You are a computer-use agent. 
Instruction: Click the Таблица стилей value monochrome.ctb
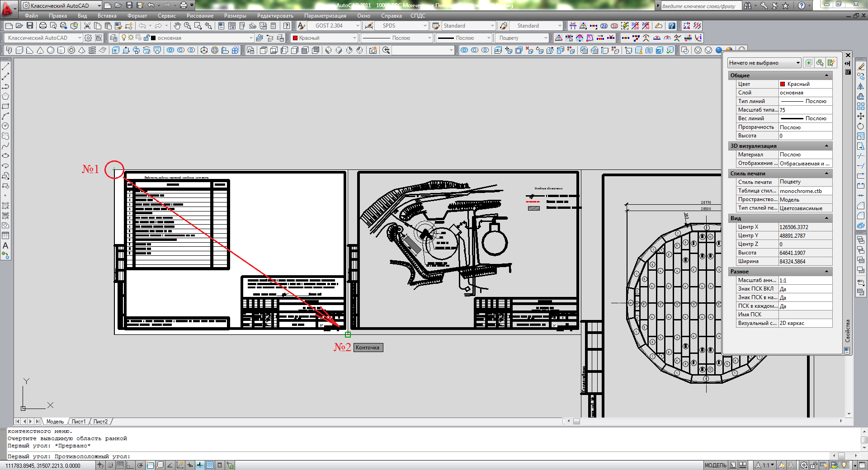[x=805, y=191]
